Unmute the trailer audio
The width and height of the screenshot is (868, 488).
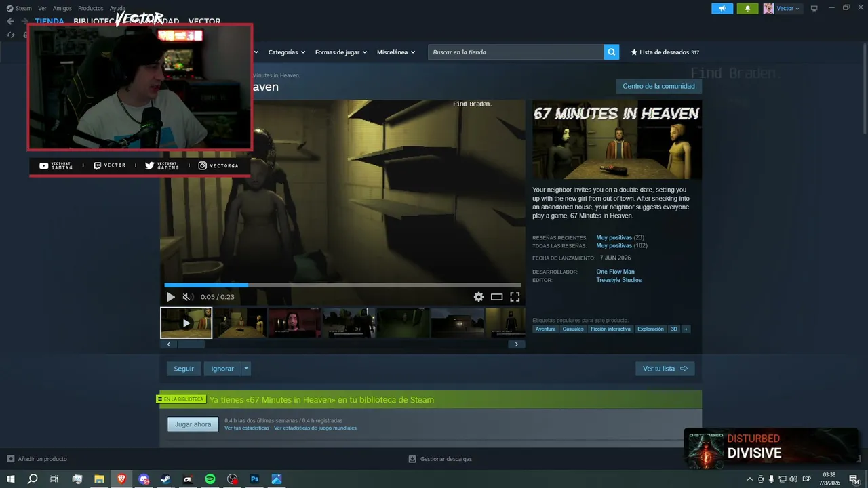click(187, 297)
